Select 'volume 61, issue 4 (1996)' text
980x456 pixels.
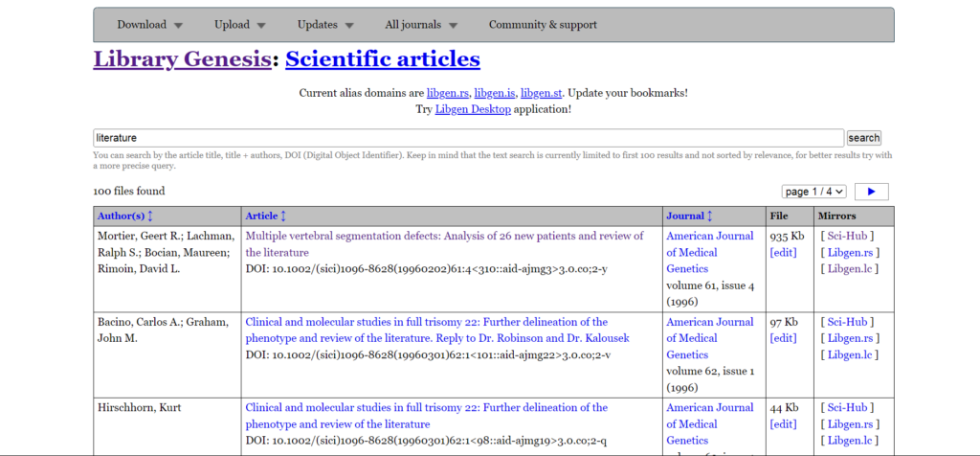click(x=710, y=294)
